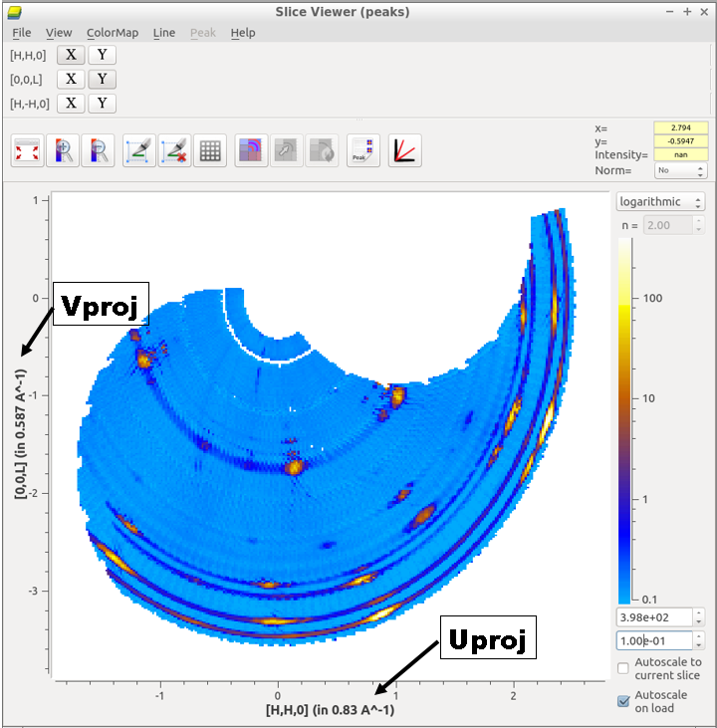Image resolution: width=717 pixels, height=728 pixels.
Task: Select the line drawing tool icon
Action: pos(139,150)
